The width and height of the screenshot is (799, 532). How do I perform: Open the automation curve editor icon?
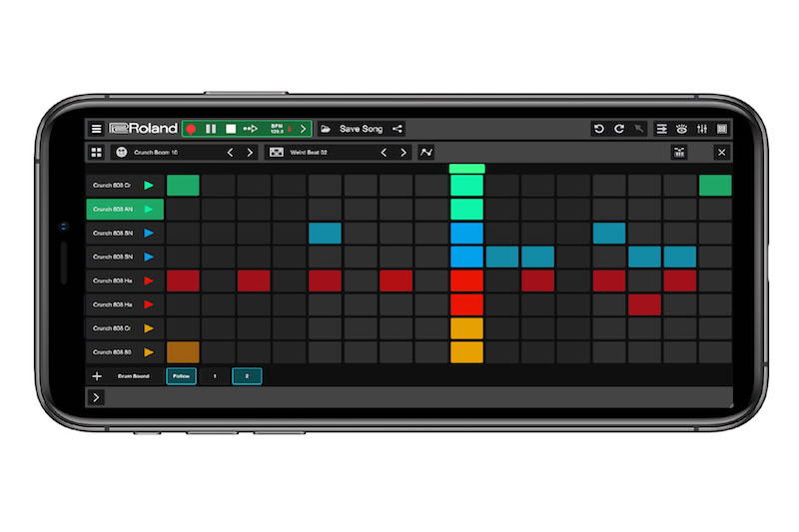426,153
